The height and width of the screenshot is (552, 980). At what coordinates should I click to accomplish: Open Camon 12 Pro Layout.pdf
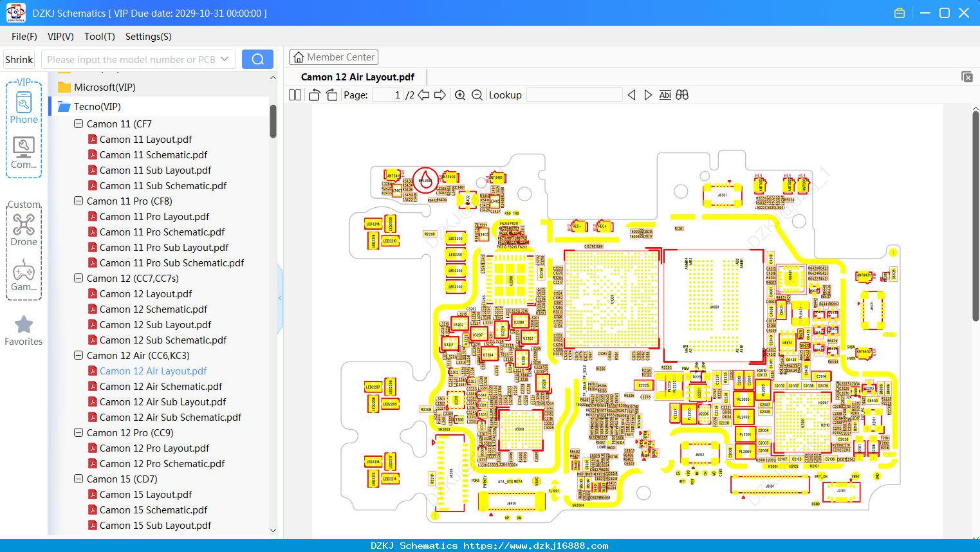[x=154, y=448]
